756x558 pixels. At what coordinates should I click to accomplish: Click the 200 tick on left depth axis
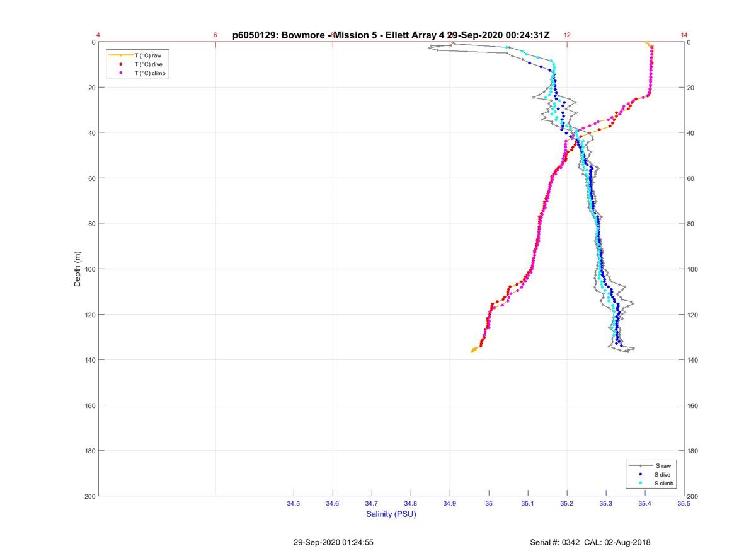pyautogui.click(x=90, y=496)
